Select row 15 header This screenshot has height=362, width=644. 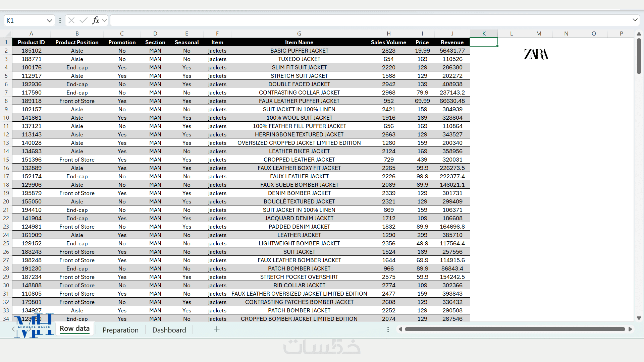click(x=6, y=160)
